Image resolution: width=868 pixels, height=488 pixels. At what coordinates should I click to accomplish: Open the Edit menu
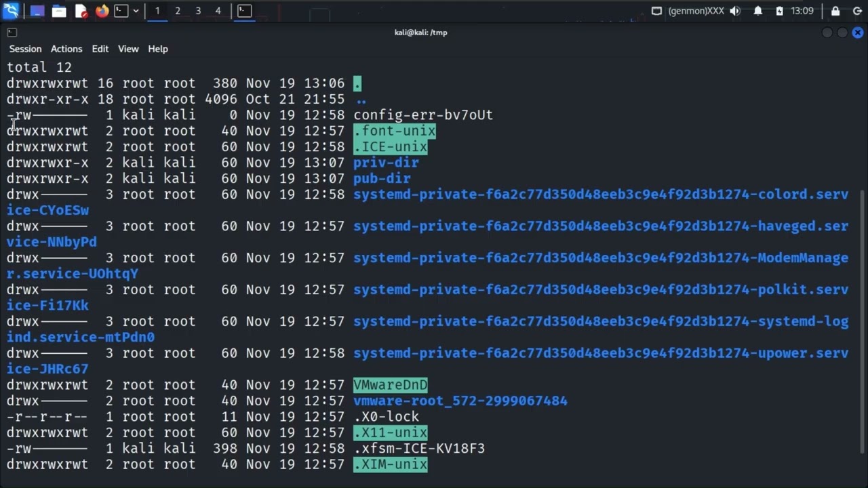point(100,49)
